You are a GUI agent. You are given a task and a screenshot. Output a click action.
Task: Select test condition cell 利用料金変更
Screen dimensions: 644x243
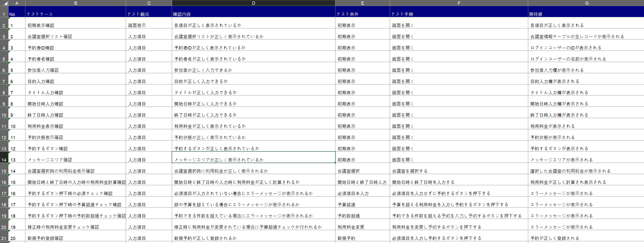point(363,225)
